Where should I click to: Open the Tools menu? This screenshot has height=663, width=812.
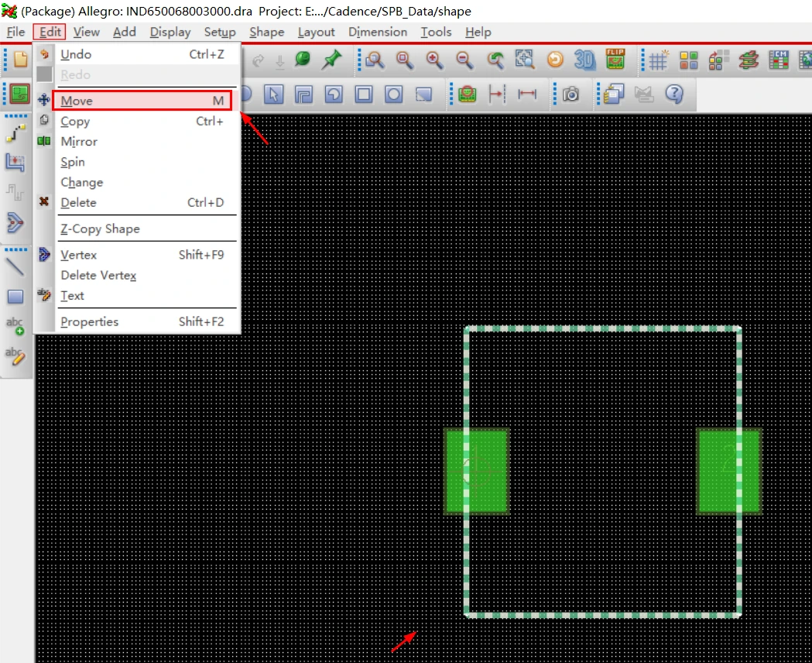pos(436,32)
